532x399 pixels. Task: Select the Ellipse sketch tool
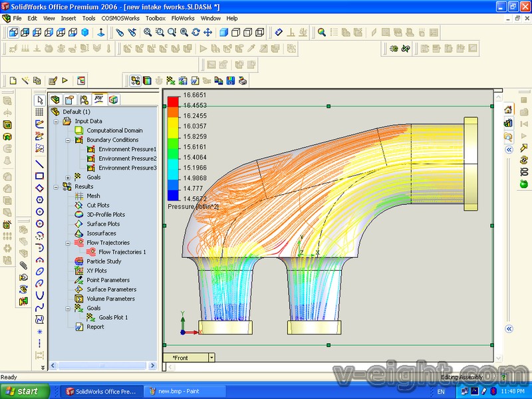[40, 271]
